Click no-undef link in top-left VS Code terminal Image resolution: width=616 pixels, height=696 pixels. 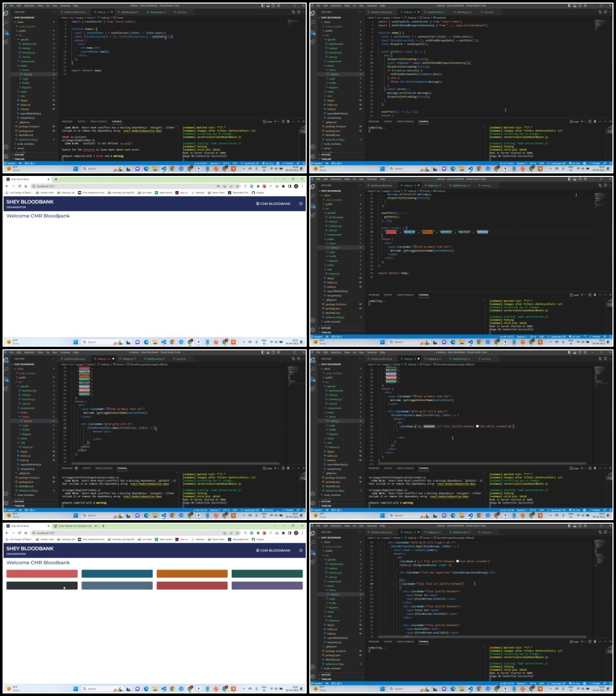(126, 143)
